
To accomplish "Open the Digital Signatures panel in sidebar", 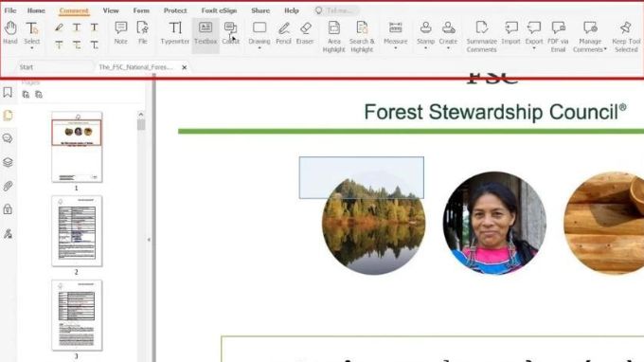I will 8,234.
